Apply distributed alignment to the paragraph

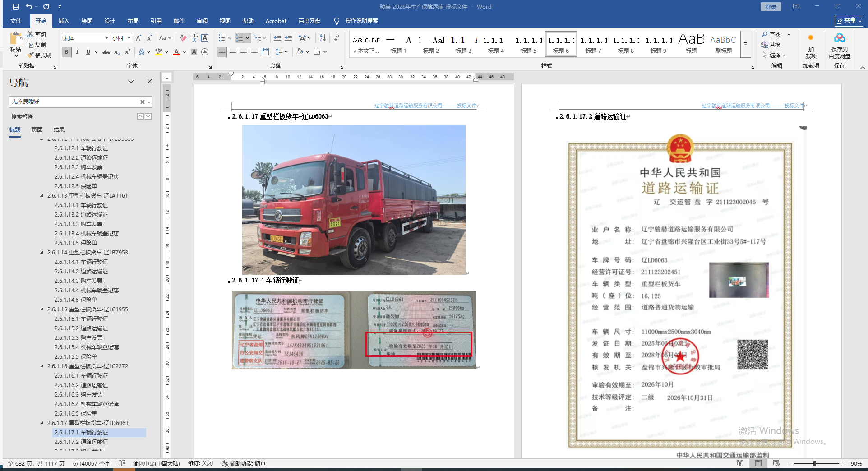click(x=265, y=52)
